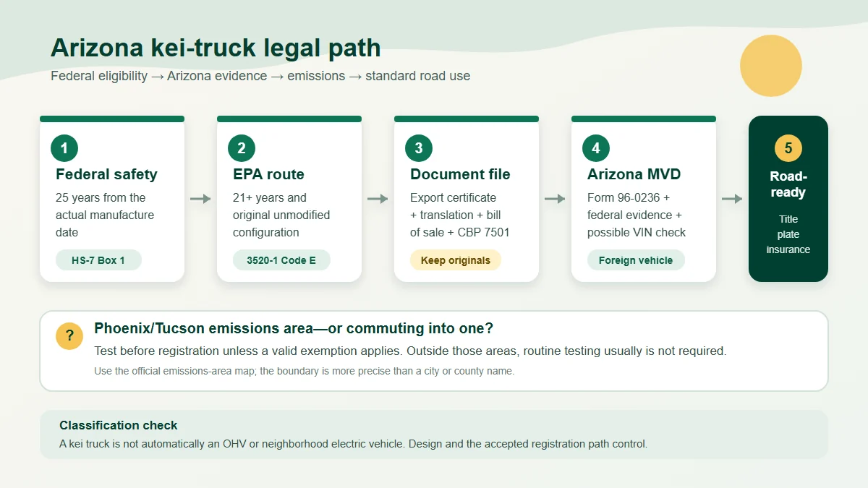This screenshot has width=868, height=488.
Task: Click the yellow question mark icon
Action: pyautogui.click(x=69, y=336)
